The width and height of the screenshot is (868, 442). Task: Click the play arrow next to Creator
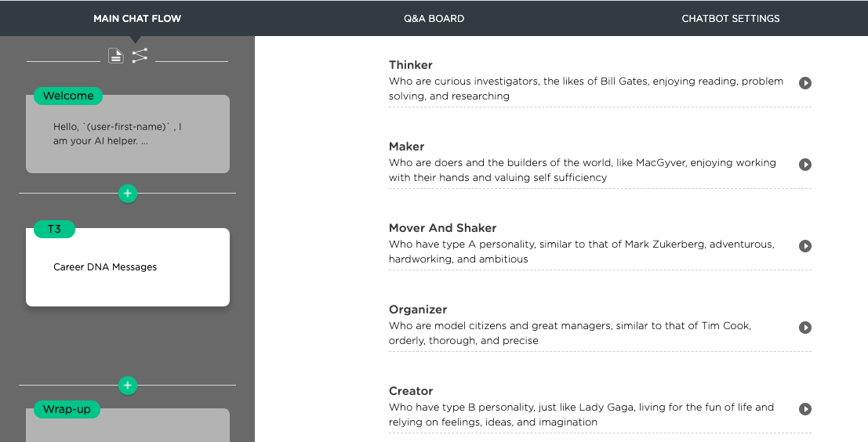coord(805,409)
